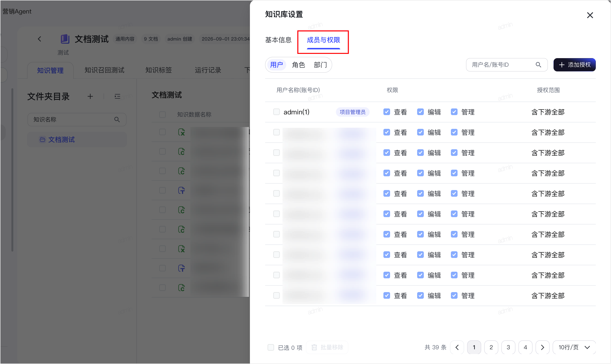611x364 pixels.
Task: Focus the 用户名/账号ID search input
Action: click(506, 65)
